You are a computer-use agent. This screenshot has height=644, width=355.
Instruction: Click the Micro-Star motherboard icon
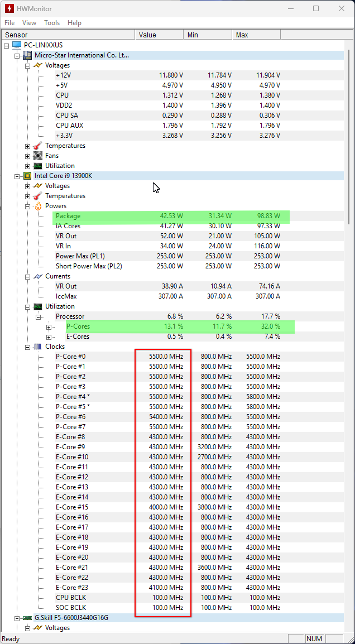point(27,55)
